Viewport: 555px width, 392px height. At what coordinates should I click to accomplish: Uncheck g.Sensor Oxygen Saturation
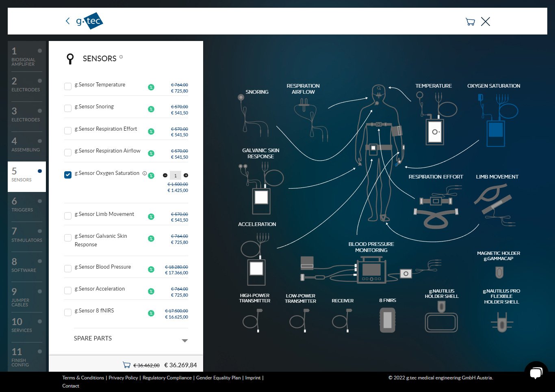(68, 175)
